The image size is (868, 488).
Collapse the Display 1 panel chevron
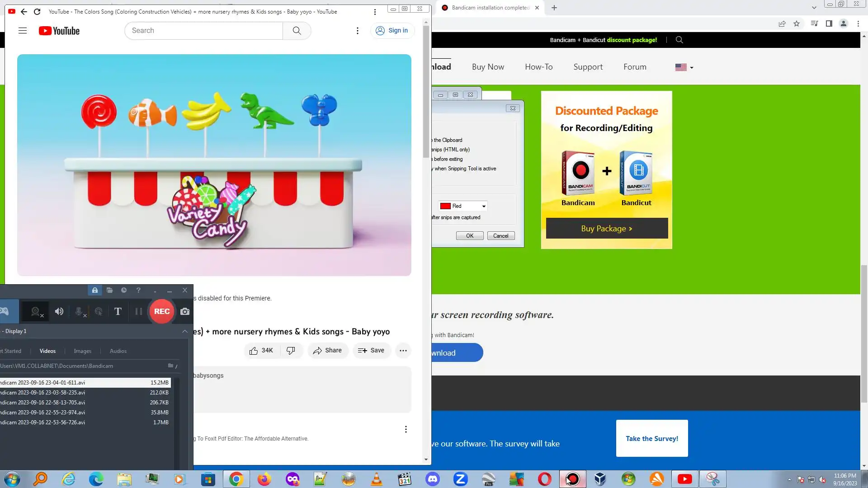[184, 331]
